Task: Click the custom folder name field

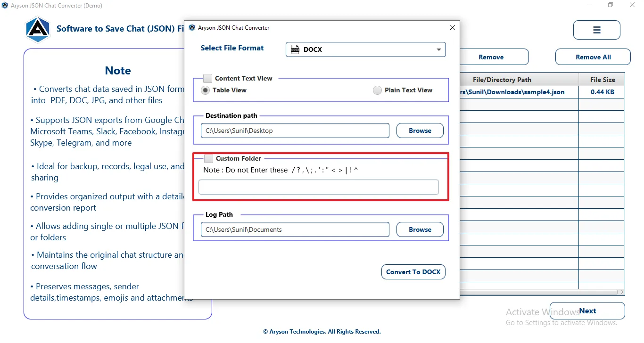Action: 319,187
